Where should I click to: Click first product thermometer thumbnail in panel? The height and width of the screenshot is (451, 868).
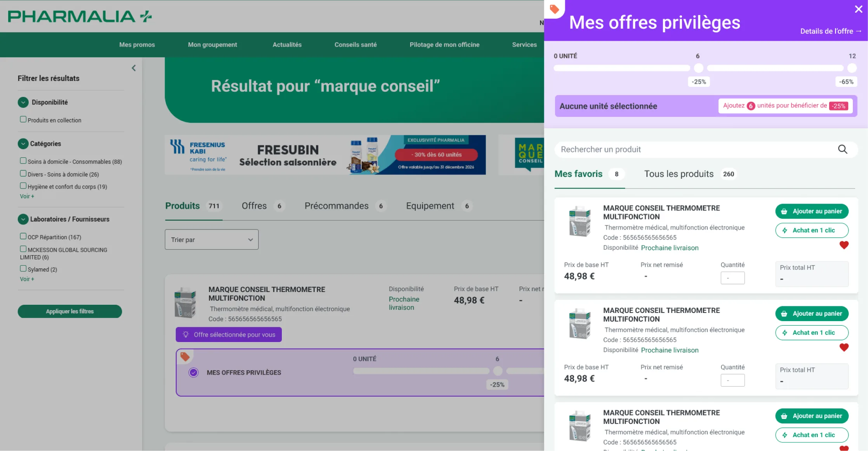pyautogui.click(x=580, y=221)
